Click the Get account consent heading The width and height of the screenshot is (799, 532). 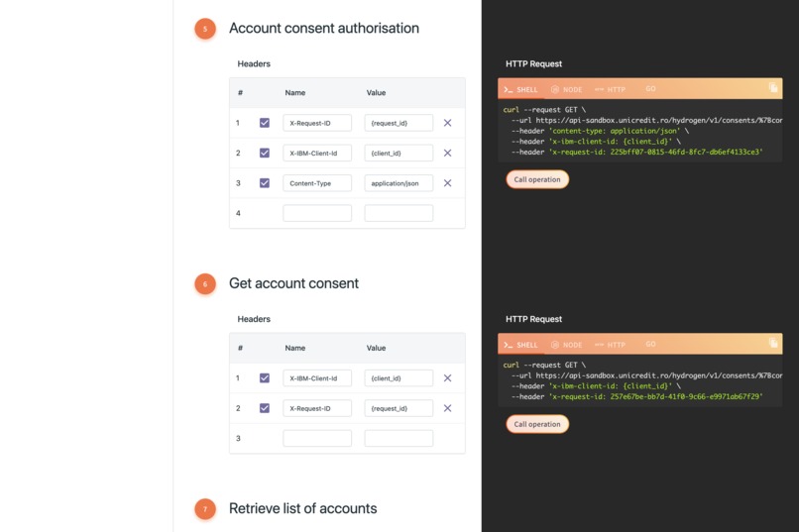(293, 283)
